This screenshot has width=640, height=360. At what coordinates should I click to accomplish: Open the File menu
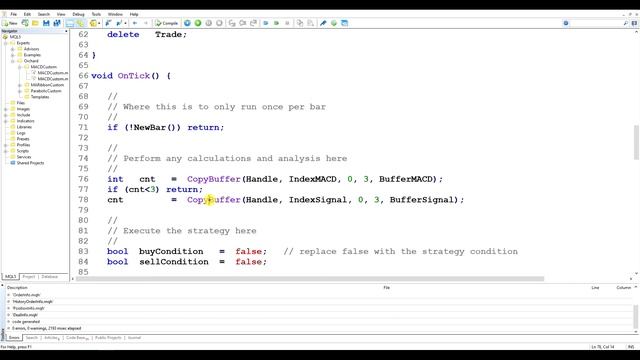13,14
